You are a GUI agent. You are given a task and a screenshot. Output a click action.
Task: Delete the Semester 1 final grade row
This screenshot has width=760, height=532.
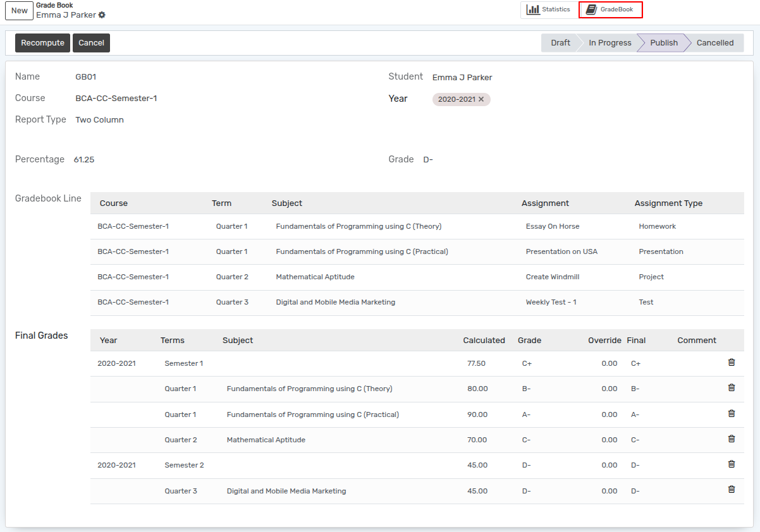coord(732,363)
